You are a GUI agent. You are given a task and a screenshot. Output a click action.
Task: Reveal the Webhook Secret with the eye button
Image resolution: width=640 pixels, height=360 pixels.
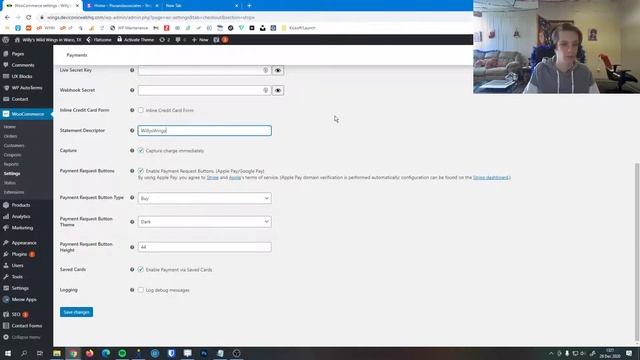(278, 90)
